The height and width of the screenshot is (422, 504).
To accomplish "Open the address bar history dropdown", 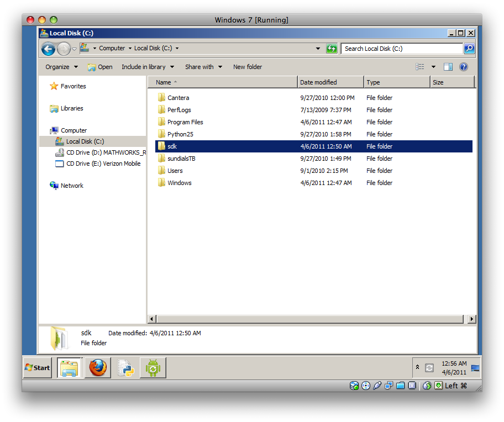I will (318, 49).
